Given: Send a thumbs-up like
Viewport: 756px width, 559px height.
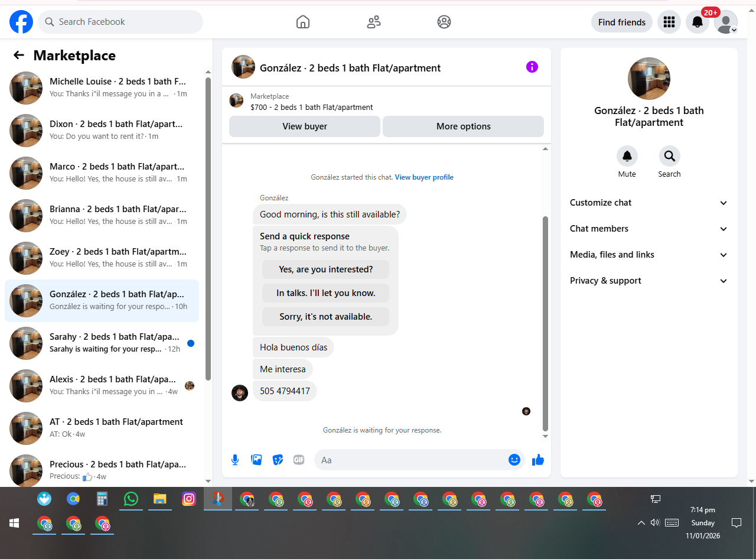Looking at the screenshot, I should (x=538, y=460).
